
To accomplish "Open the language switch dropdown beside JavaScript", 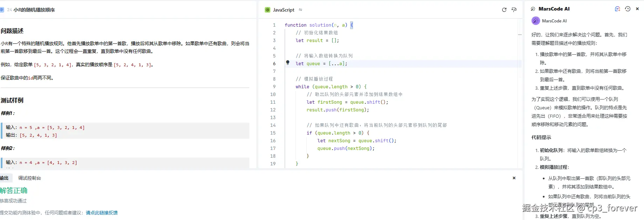I will pos(300,10).
